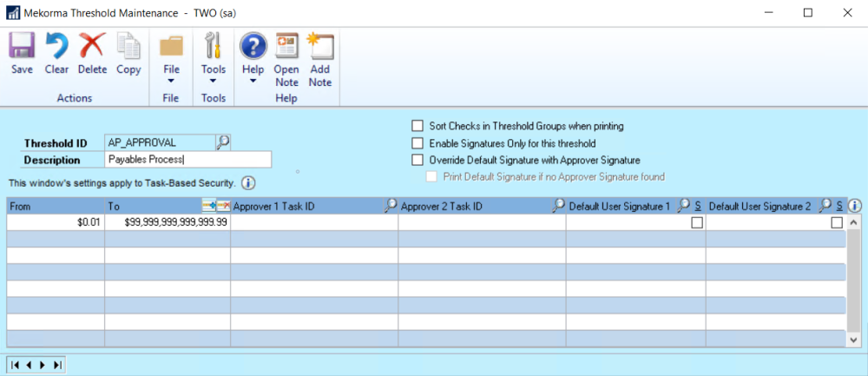Image resolution: width=868 pixels, height=376 pixels.
Task: Click the File folder icon
Action: (171, 45)
